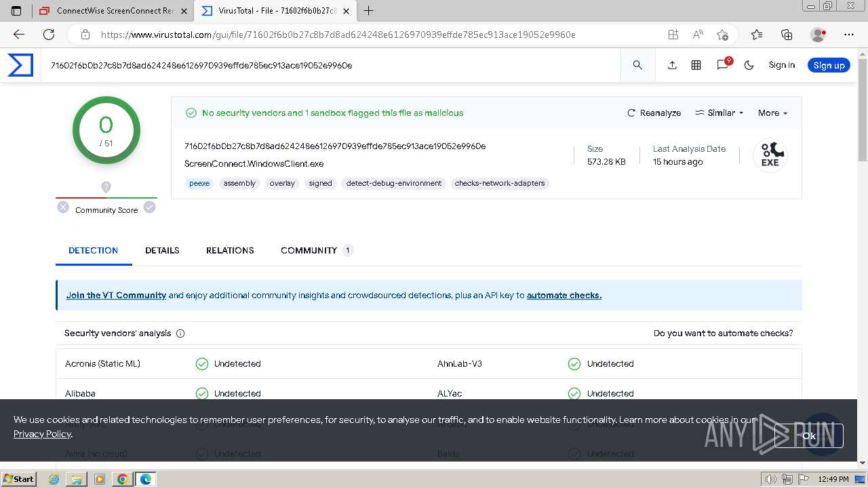This screenshot has height=488, width=868.
Task: Click the read aloud icon in address bar
Action: pos(698,35)
